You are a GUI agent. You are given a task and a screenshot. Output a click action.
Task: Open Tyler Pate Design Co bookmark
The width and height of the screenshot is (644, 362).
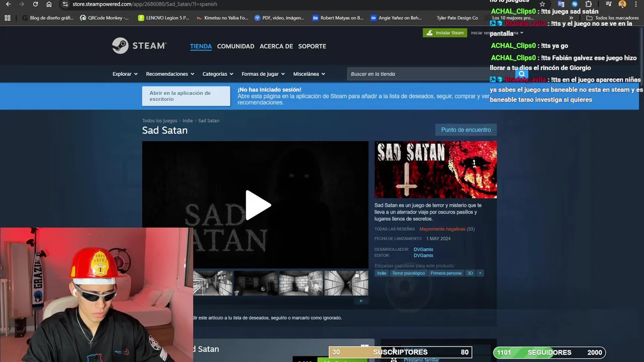(457, 18)
